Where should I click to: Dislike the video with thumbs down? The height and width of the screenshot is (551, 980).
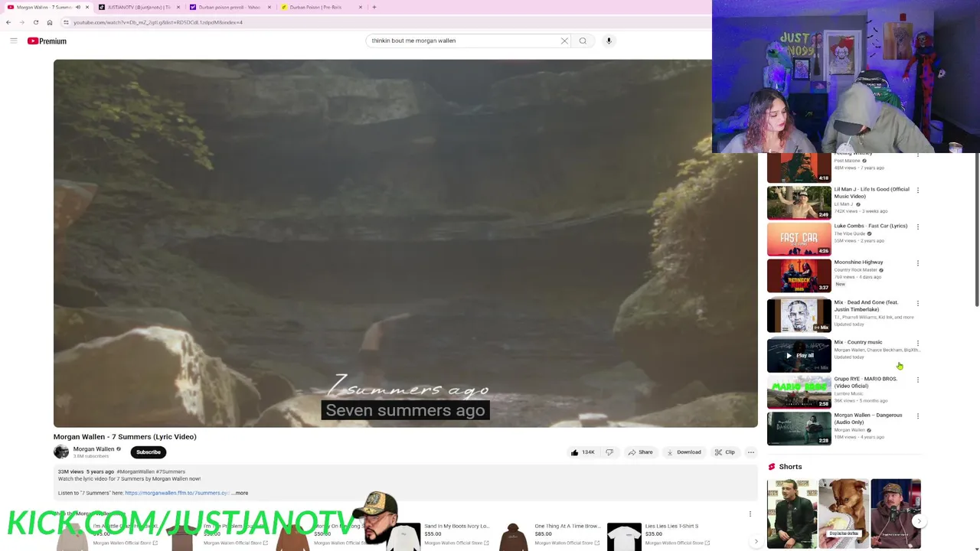(x=609, y=452)
